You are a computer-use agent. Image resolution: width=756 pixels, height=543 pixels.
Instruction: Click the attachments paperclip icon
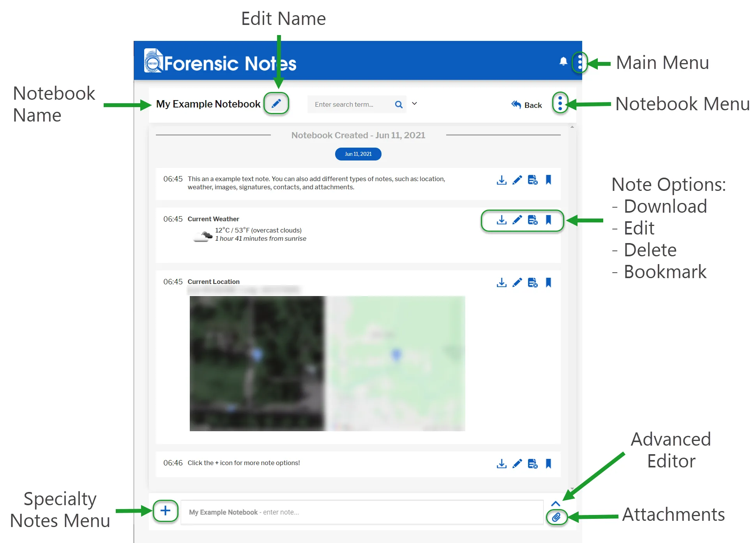[556, 517]
